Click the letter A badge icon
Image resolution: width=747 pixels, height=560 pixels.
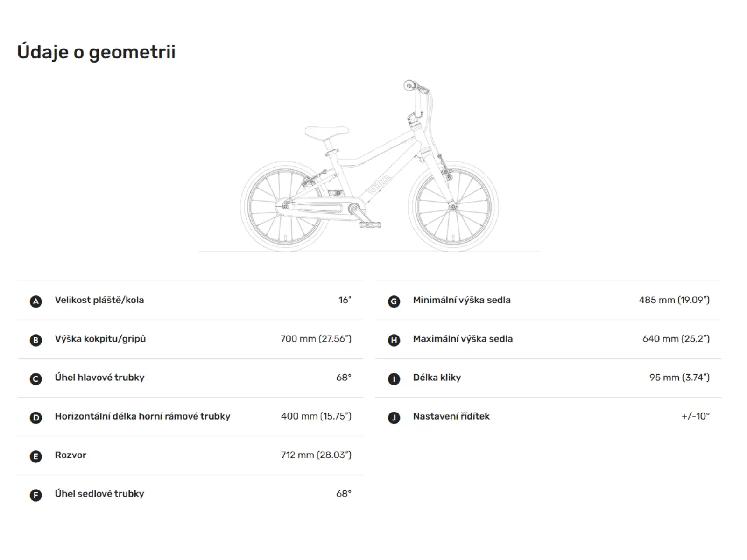point(36,301)
